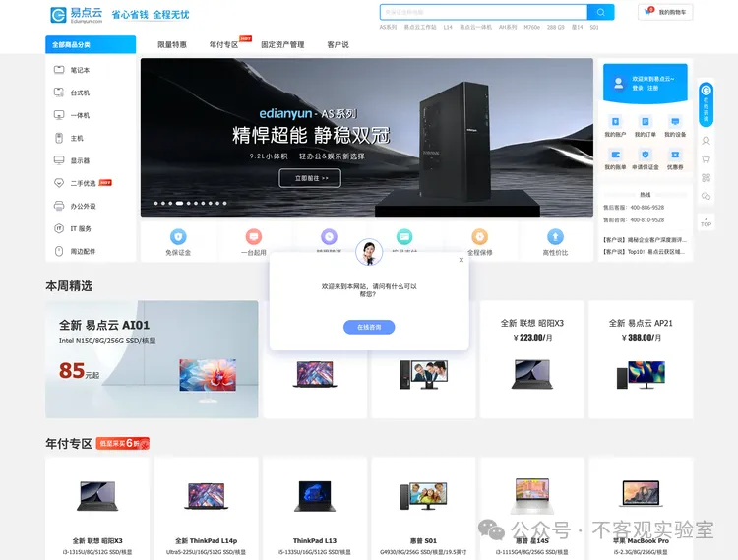Open 申请保证金 shield icon

click(646, 155)
